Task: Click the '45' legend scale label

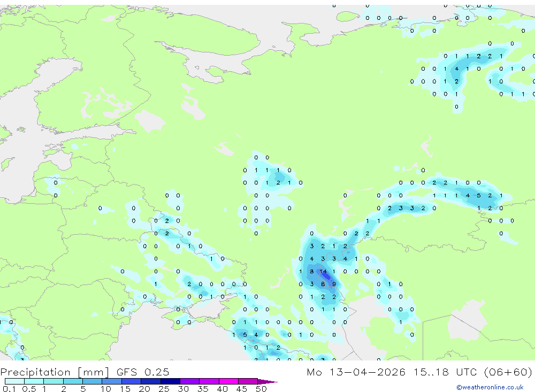Action: [242, 389]
